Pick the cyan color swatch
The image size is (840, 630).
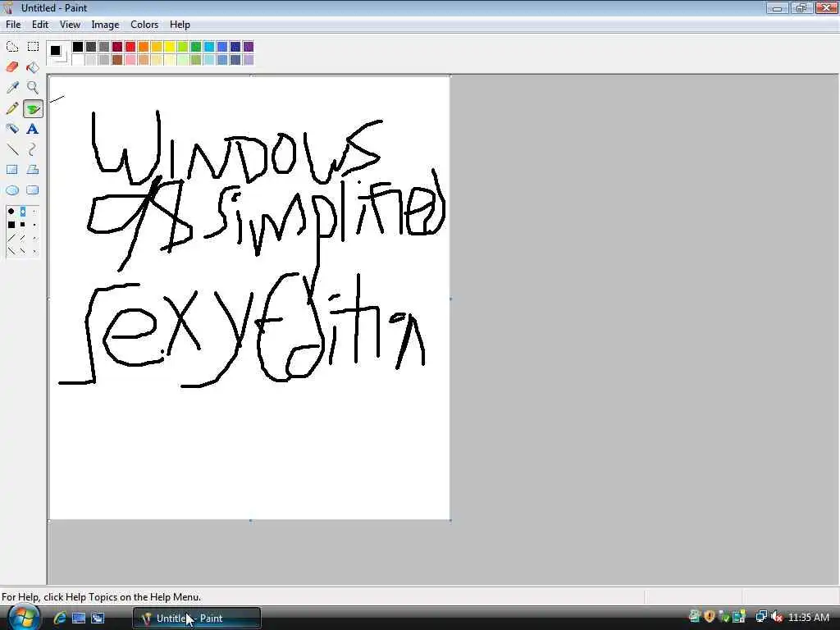point(209,47)
